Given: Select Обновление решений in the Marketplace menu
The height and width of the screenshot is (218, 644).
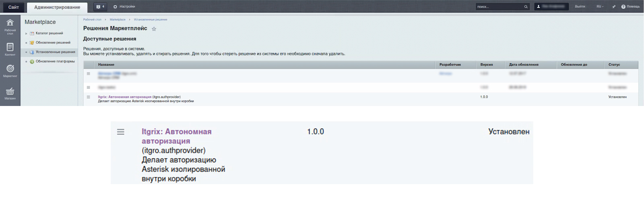Looking at the screenshot, I should coord(53,43).
